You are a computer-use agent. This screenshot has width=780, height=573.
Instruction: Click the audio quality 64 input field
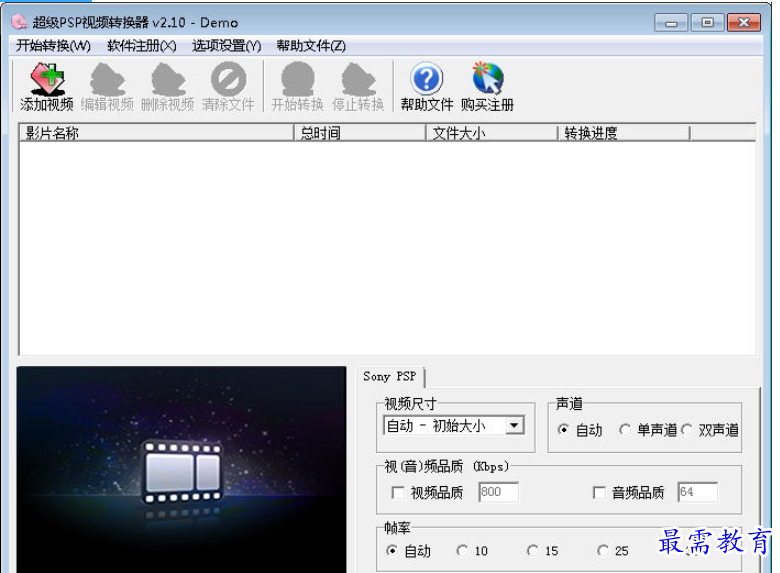[x=697, y=492]
